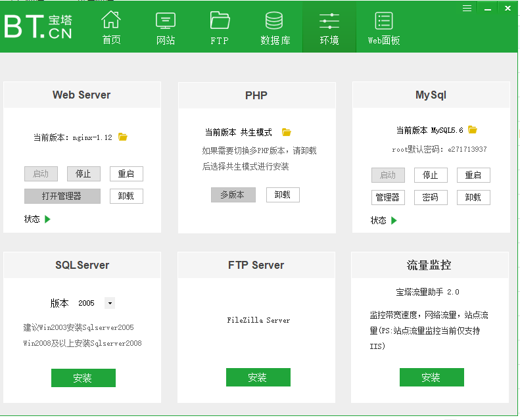Switch to the 数据库 tab label
This screenshot has height=420, width=520.
pyautogui.click(x=275, y=41)
